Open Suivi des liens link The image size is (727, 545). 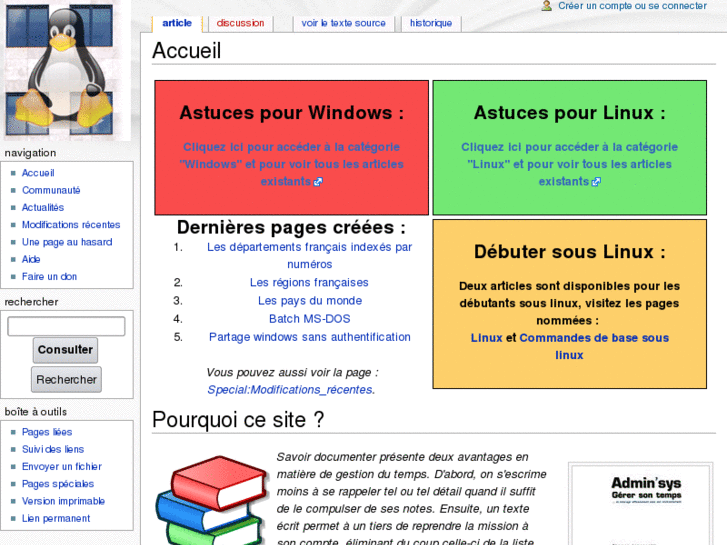coord(53,449)
